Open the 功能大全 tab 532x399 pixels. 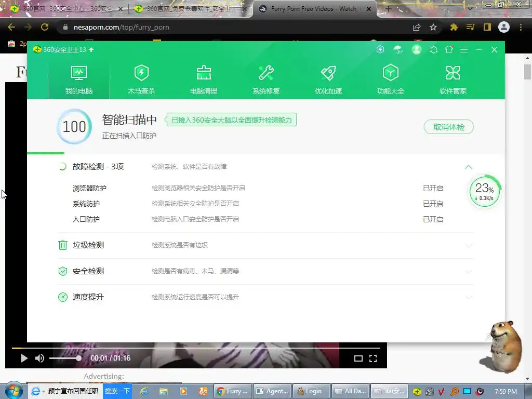(391, 79)
